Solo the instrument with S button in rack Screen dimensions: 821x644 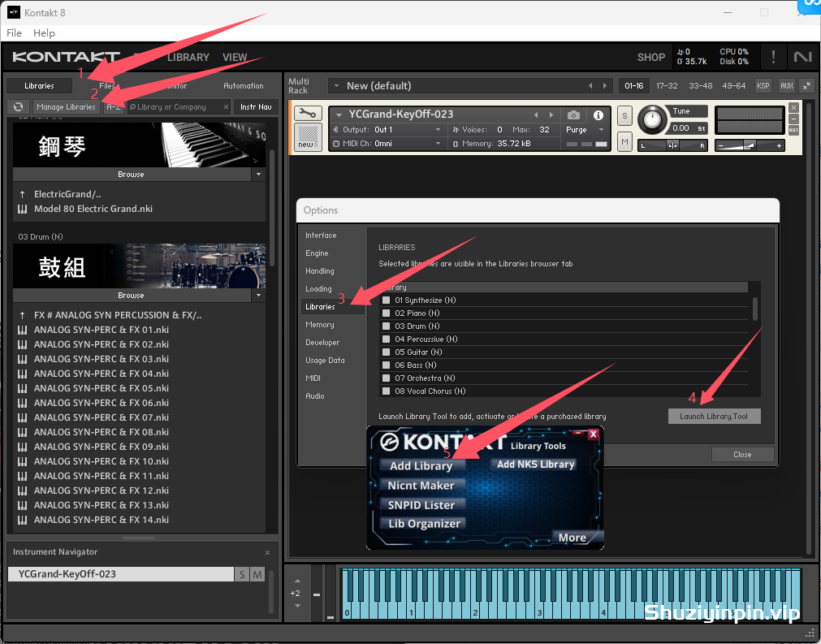point(624,116)
